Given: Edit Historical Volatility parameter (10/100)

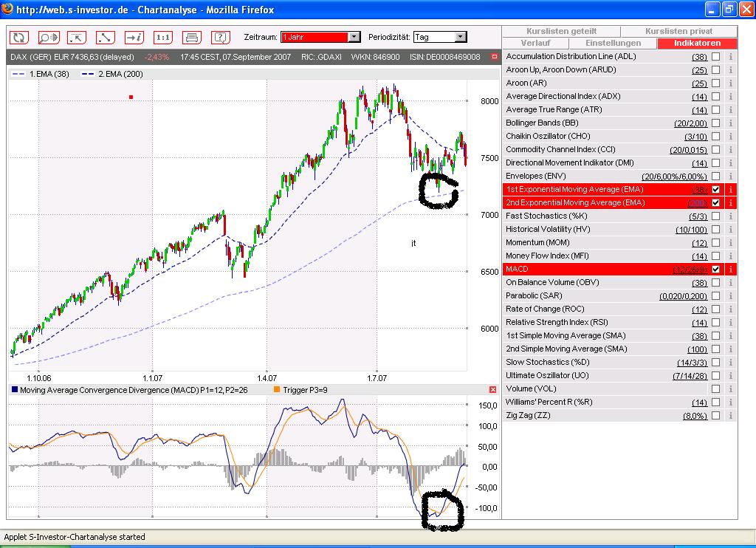Looking at the screenshot, I should [691, 230].
